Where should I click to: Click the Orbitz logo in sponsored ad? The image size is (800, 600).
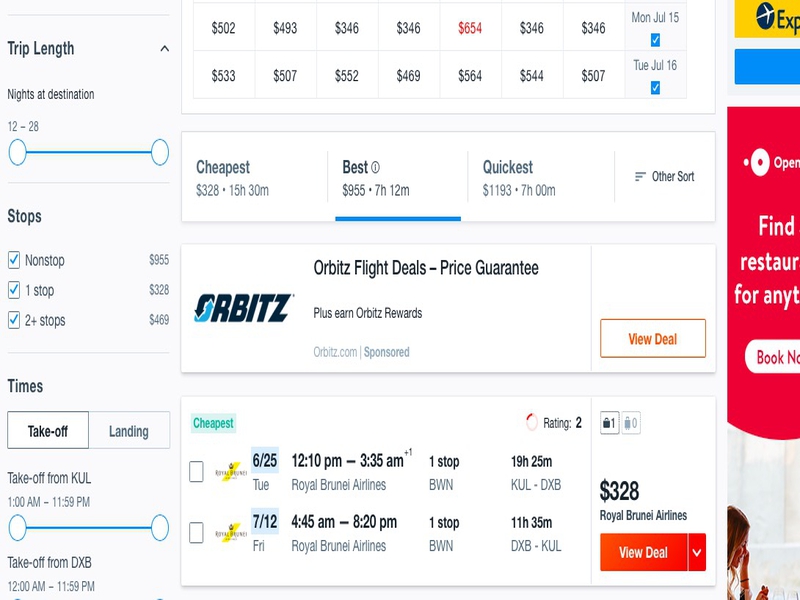pos(243,308)
